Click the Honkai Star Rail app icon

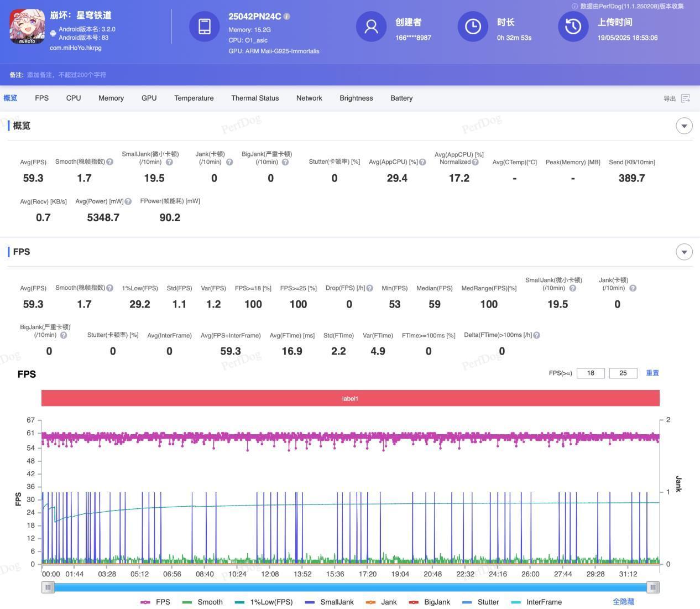pos(27,27)
